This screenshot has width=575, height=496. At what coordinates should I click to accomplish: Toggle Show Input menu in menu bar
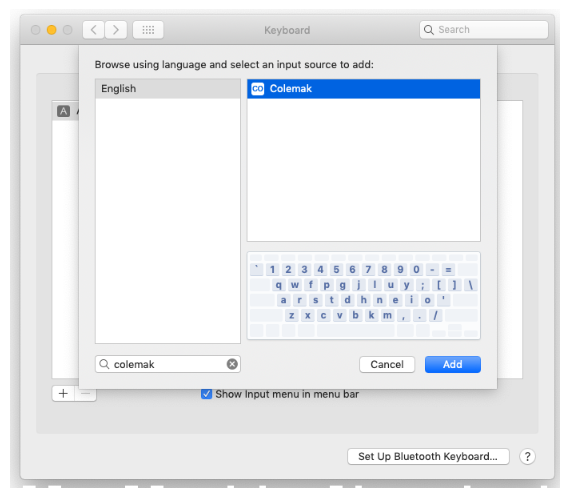[x=206, y=394]
